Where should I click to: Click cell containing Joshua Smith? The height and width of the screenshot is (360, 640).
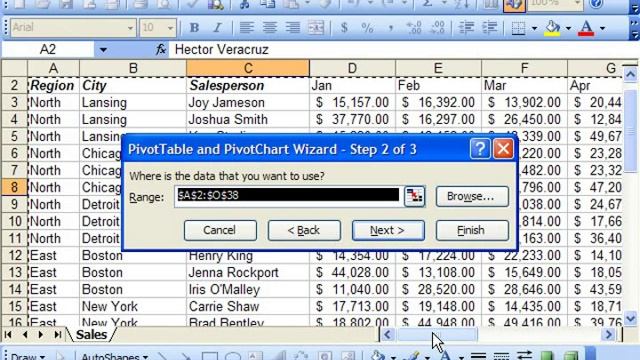coord(248,120)
